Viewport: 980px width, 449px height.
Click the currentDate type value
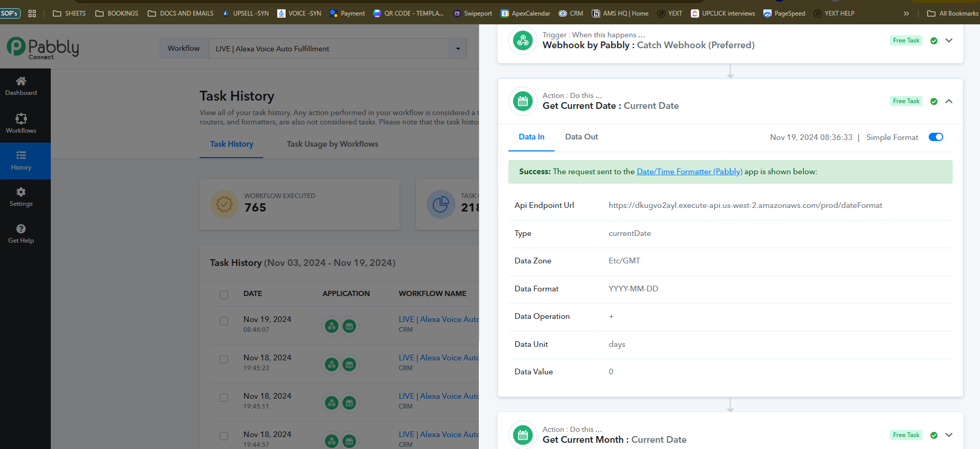point(630,233)
